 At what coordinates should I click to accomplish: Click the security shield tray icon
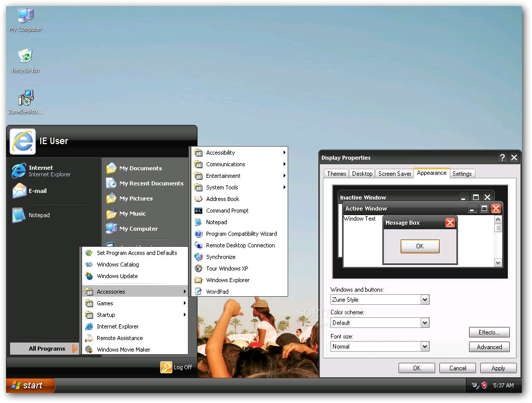485,385
